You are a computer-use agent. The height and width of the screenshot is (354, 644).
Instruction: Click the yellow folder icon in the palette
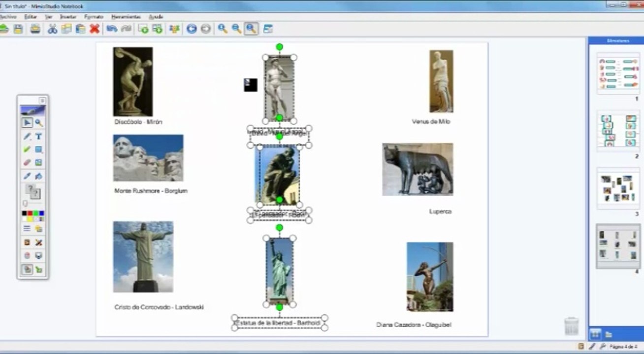pos(39,229)
